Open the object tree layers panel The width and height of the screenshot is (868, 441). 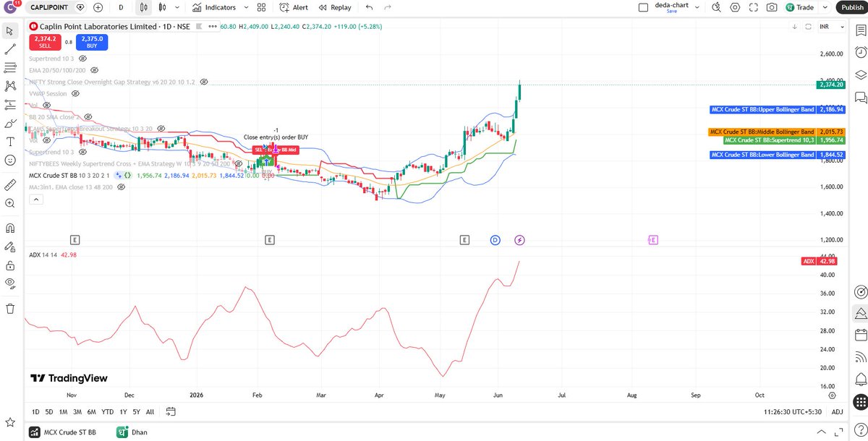860,74
